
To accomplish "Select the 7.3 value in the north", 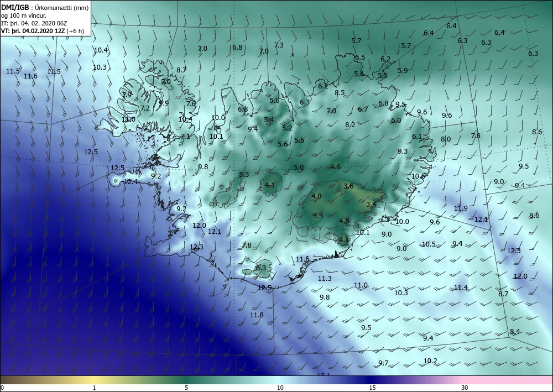I will click(x=279, y=45).
